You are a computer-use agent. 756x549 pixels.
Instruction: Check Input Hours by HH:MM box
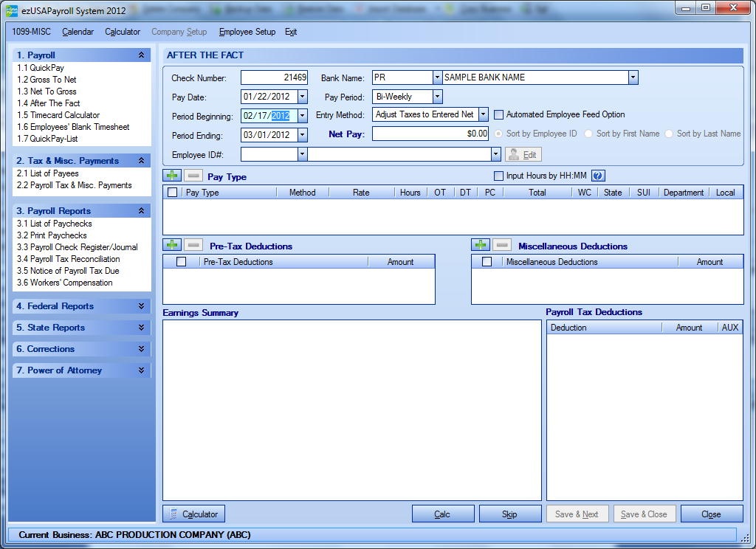499,176
